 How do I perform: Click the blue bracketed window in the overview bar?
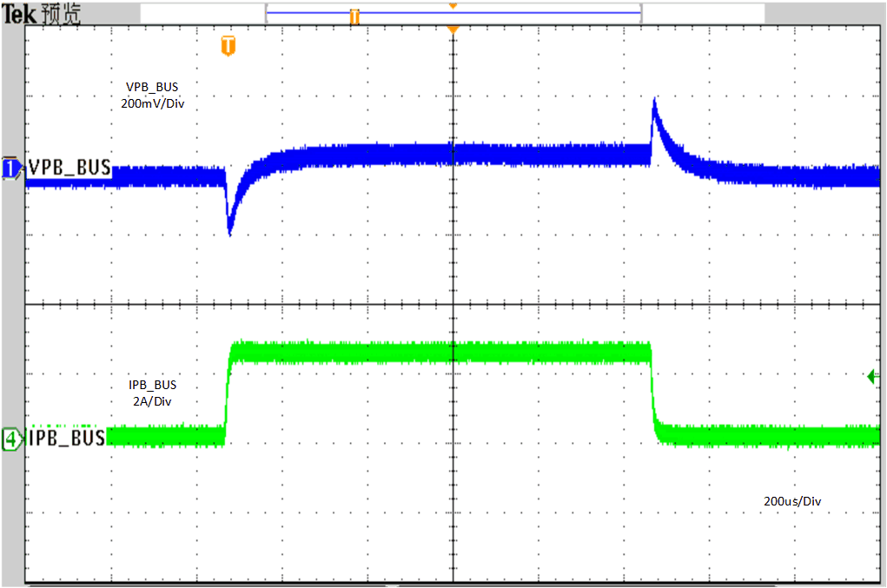coord(453,14)
